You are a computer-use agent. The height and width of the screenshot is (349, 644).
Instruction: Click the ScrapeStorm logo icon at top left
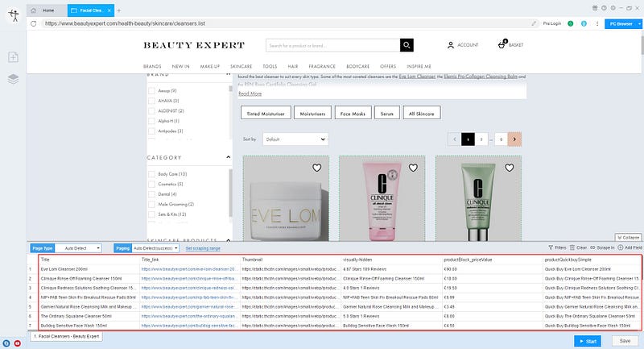[x=14, y=15]
